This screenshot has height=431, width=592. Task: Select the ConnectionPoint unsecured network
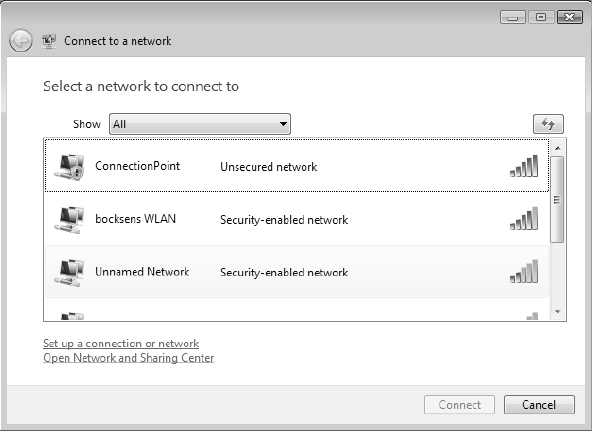click(x=297, y=166)
